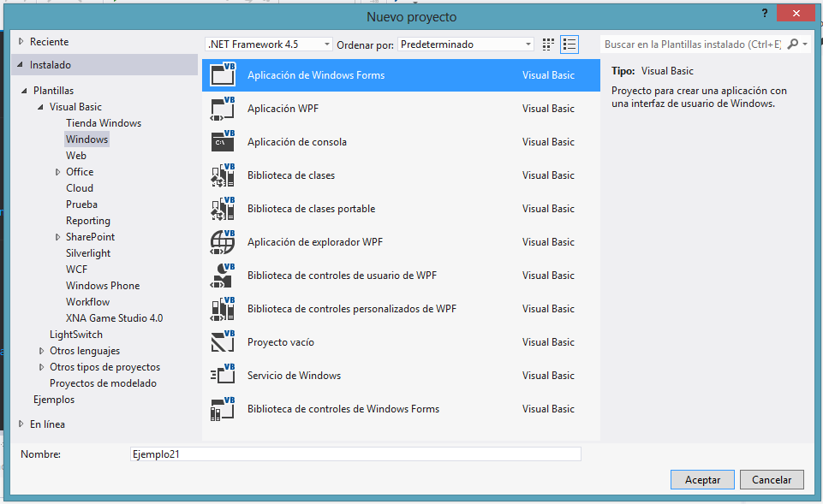This screenshot has width=823, height=504.
Task: Select XNA Game Studio 4.0
Action: 115,317
